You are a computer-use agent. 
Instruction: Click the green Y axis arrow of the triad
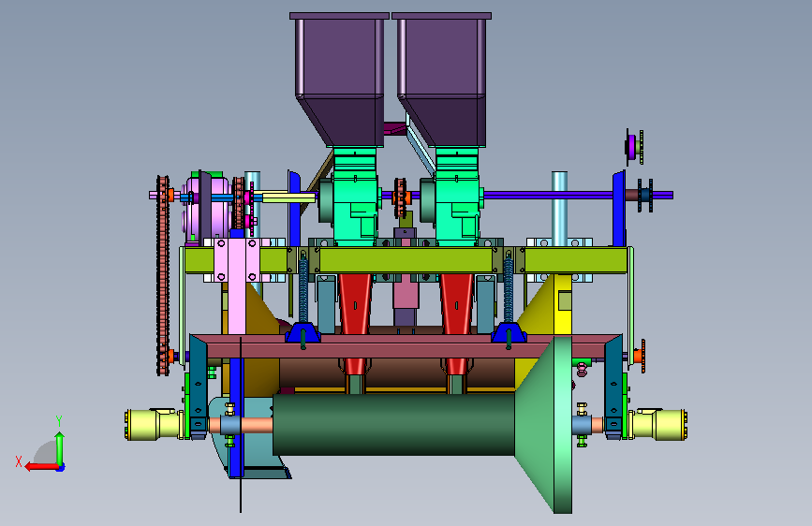[x=60, y=447]
